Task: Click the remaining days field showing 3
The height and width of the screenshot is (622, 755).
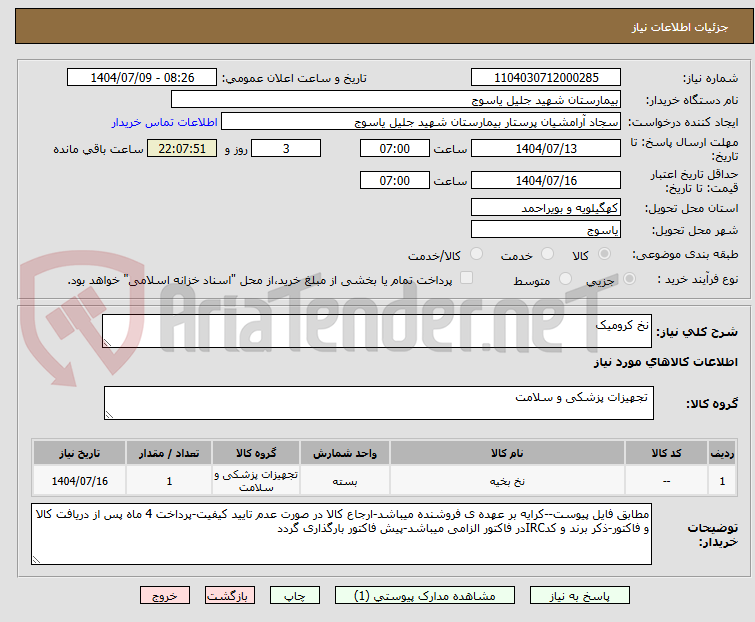Action: pyautogui.click(x=286, y=148)
